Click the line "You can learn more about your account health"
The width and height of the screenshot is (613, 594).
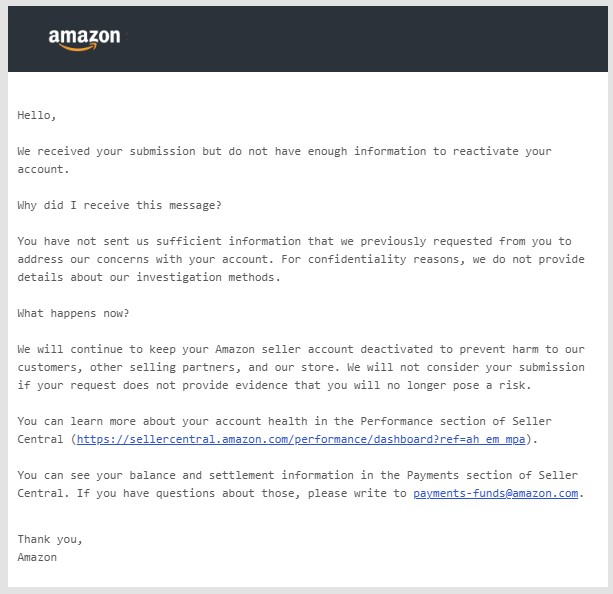click(284, 421)
